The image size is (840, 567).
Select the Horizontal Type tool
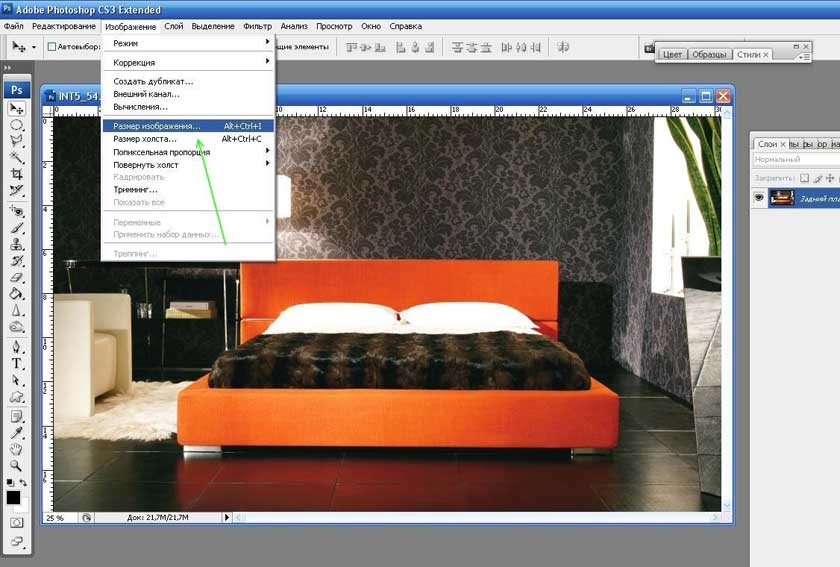click(x=17, y=364)
